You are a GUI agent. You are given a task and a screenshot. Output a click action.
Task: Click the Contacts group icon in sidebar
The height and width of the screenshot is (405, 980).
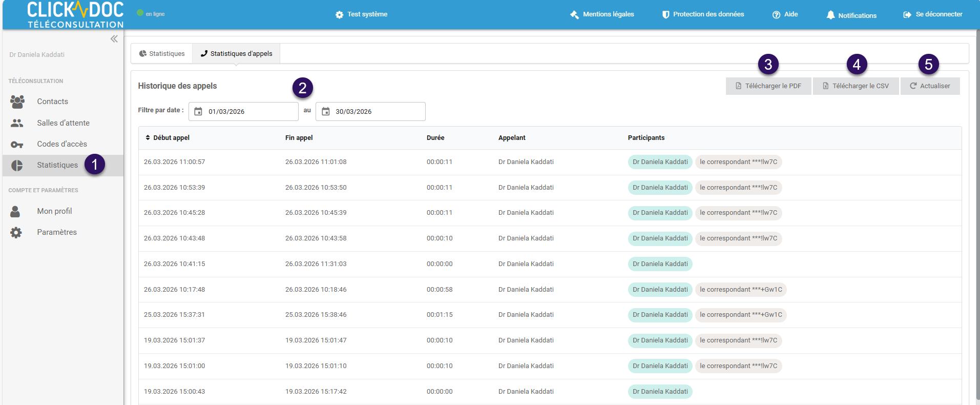(x=17, y=102)
